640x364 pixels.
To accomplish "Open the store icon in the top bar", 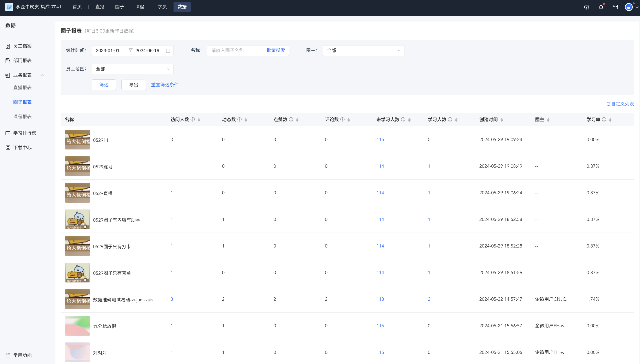I will (616, 7).
